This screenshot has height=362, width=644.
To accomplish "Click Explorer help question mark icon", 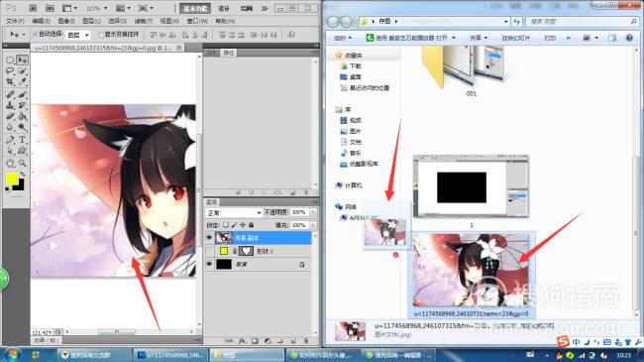I will [629, 38].
